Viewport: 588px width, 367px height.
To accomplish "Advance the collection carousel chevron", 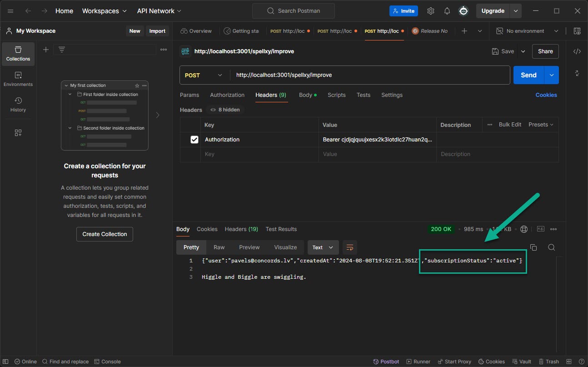I will pyautogui.click(x=158, y=115).
